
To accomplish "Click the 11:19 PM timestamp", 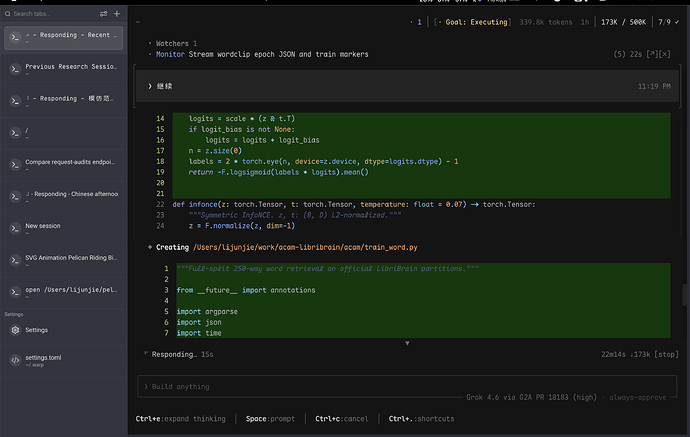I will [x=654, y=86].
